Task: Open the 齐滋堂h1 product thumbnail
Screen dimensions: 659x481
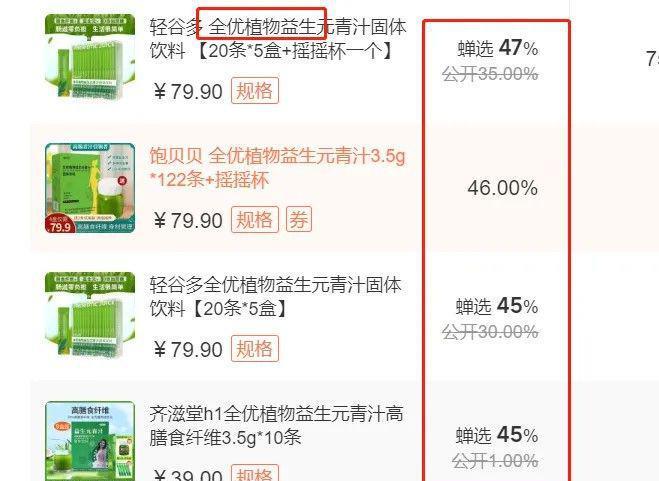Action: [x=90, y=441]
